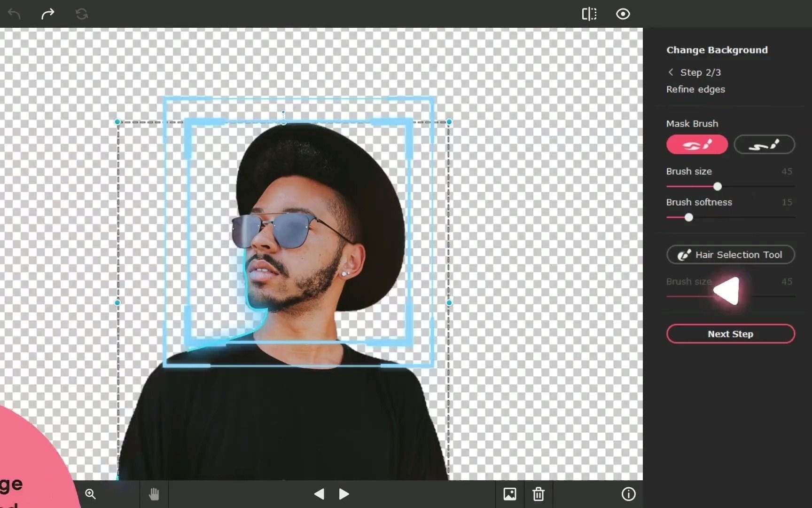Click the reset changes icon
812x508 pixels.
pos(82,14)
